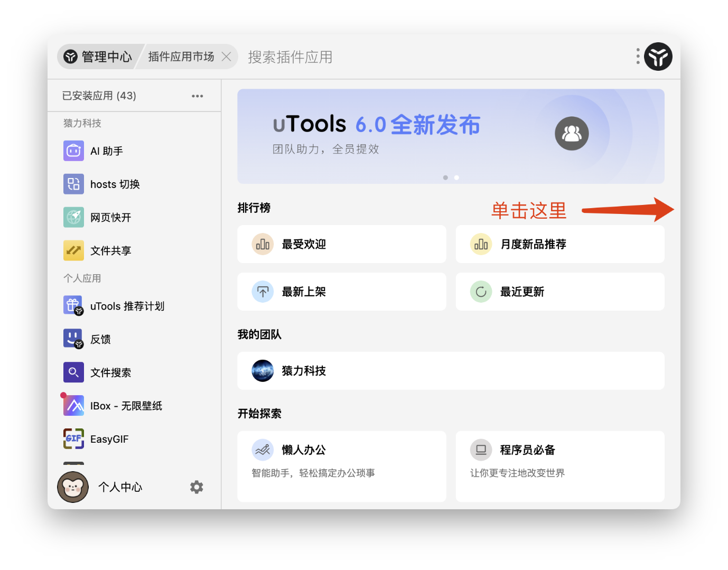Viewport: 728px width, 570px height.
Task: Select the 文件搜索 entry
Action: coord(134,372)
